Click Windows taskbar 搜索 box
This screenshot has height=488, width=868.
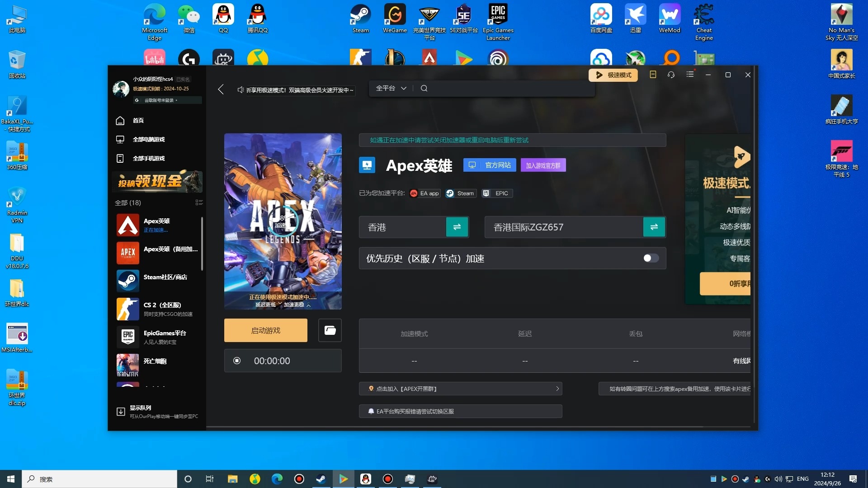[x=99, y=479]
